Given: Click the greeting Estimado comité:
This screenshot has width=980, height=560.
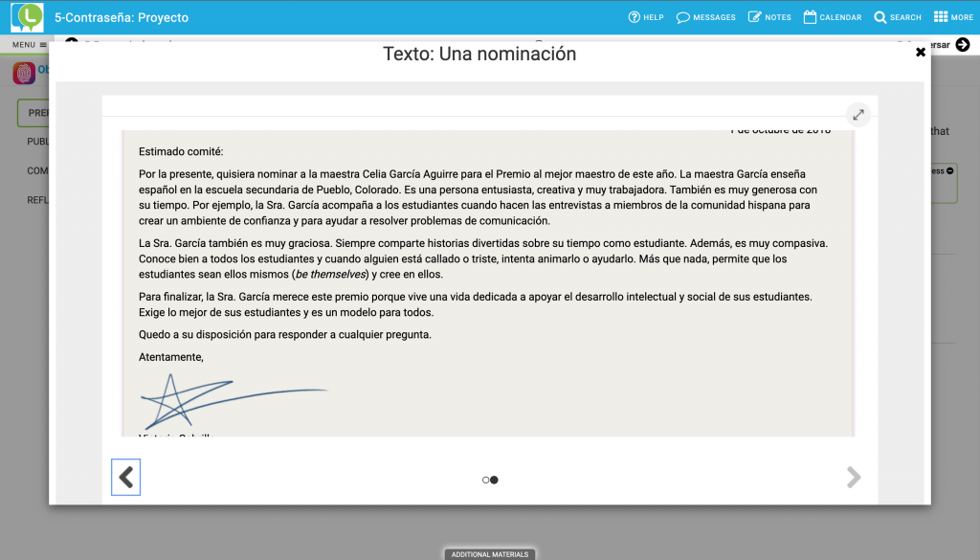Looking at the screenshot, I should pyautogui.click(x=181, y=151).
